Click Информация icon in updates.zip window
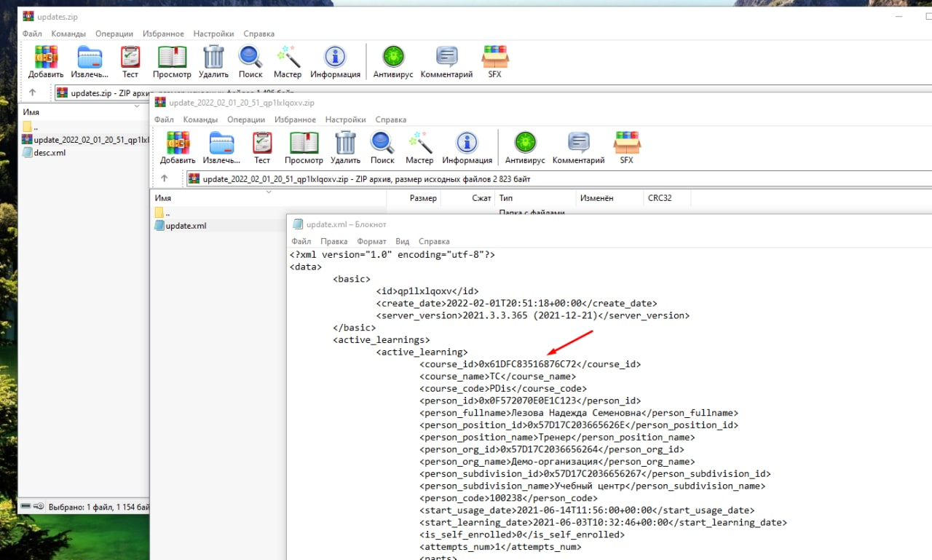The width and height of the screenshot is (932, 560). (335, 56)
